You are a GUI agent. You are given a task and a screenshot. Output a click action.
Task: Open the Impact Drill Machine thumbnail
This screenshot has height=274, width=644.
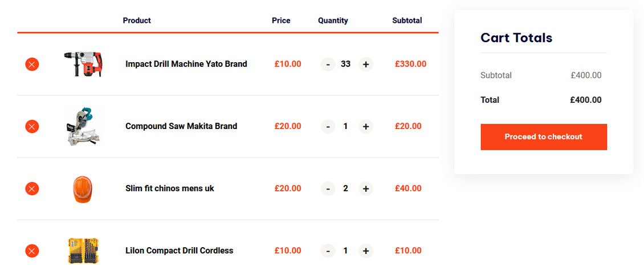pyautogui.click(x=83, y=64)
